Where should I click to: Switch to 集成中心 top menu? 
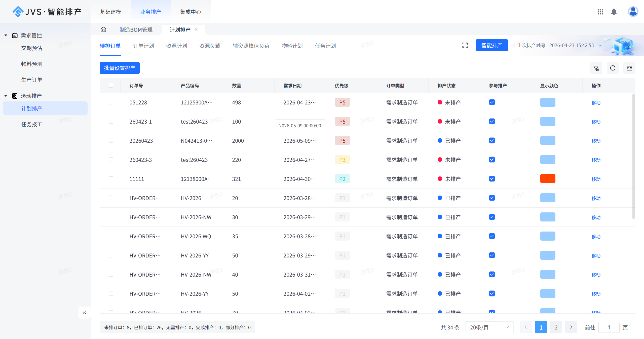point(191,12)
